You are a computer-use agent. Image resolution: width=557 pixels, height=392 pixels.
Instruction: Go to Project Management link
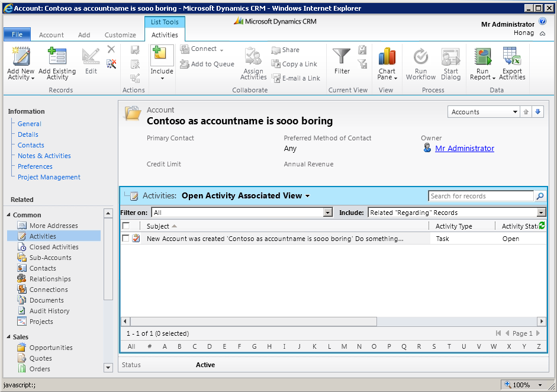(x=49, y=177)
